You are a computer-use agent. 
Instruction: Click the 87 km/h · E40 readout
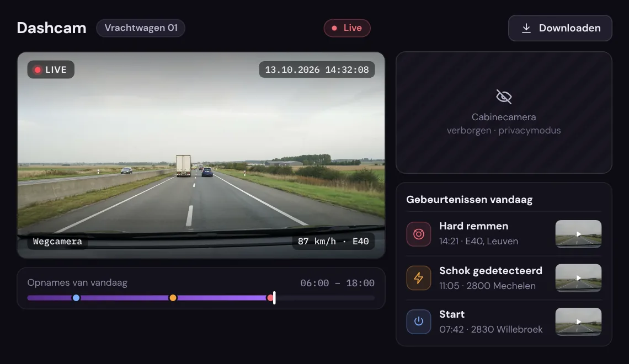333,242
